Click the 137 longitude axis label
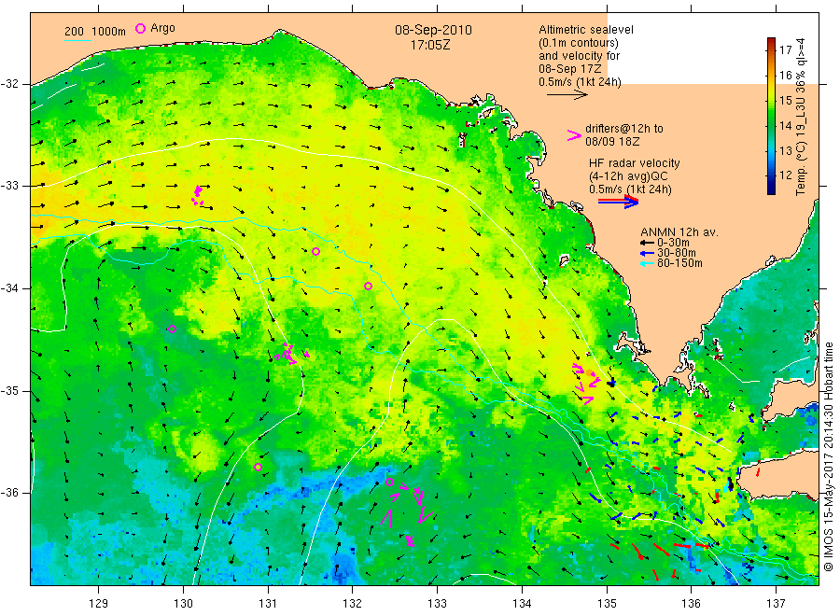Image resolution: width=840 pixels, height=616 pixels. point(776,604)
